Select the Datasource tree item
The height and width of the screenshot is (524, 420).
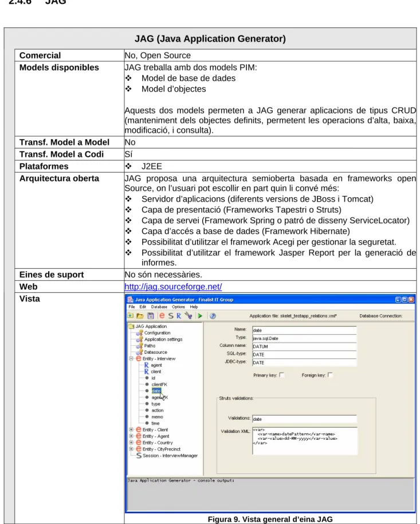pos(155,352)
